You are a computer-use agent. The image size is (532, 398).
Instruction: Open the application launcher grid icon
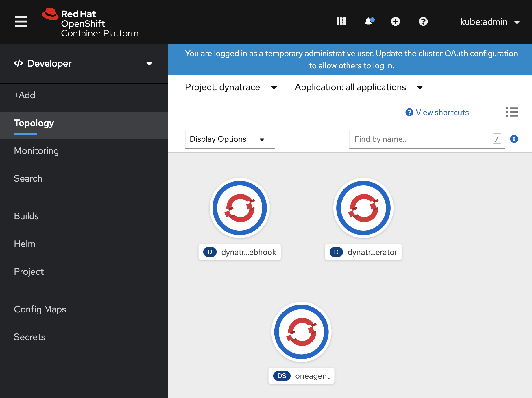341,21
